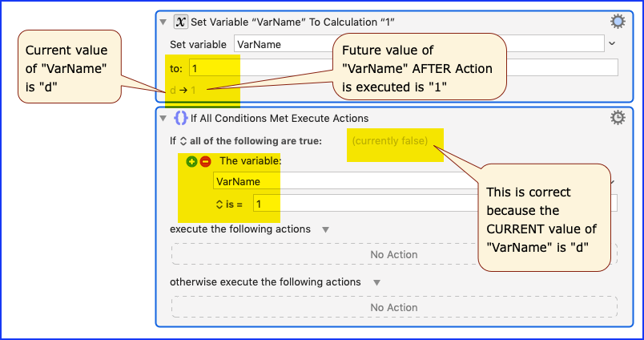Click the 'to:' calculation field containing 1
Image resolution: width=644 pixels, height=340 pixels.
[404, 68]
